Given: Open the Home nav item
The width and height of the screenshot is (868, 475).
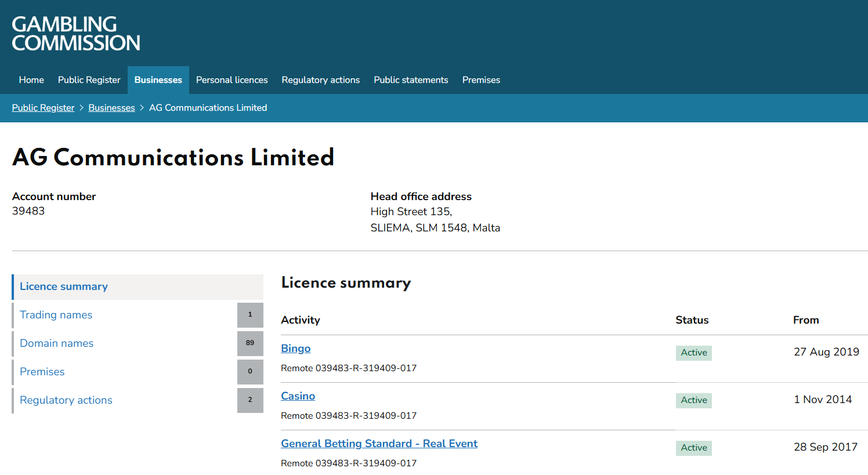Looking at the screenshot, I should [x=31, y=80].
